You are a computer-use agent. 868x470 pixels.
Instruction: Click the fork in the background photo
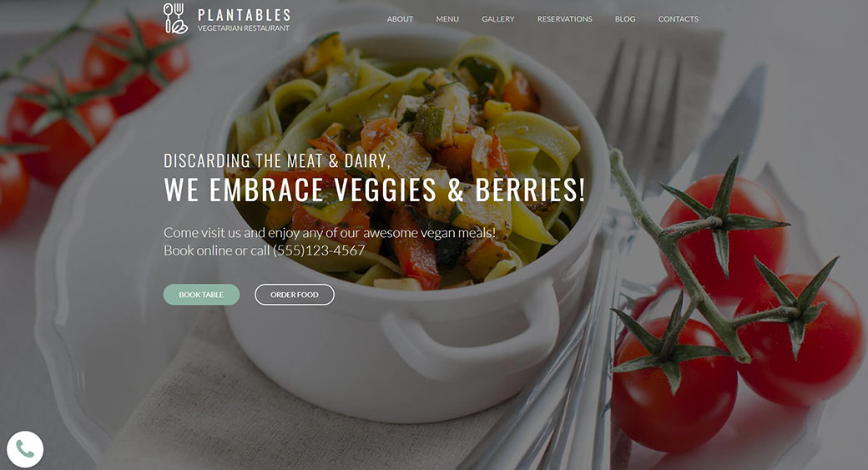pyautogui.click(x=637, y=111)
